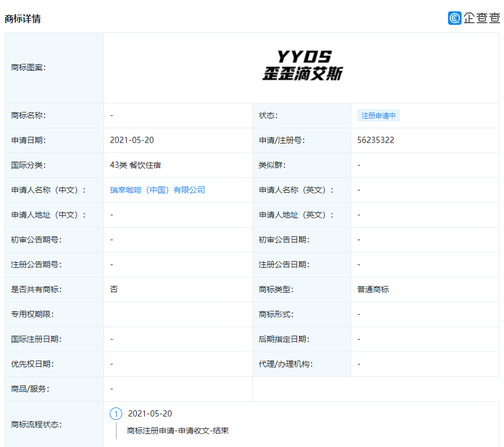Click the 状态 label
This screenshot has width=504, height=447.
coord(268,115)
